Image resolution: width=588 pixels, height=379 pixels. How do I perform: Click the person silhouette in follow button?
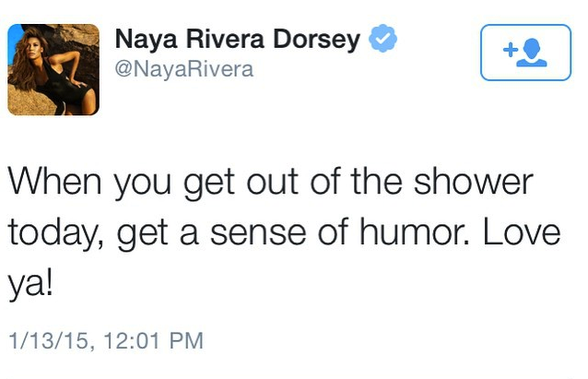click(x=532, y=53)
